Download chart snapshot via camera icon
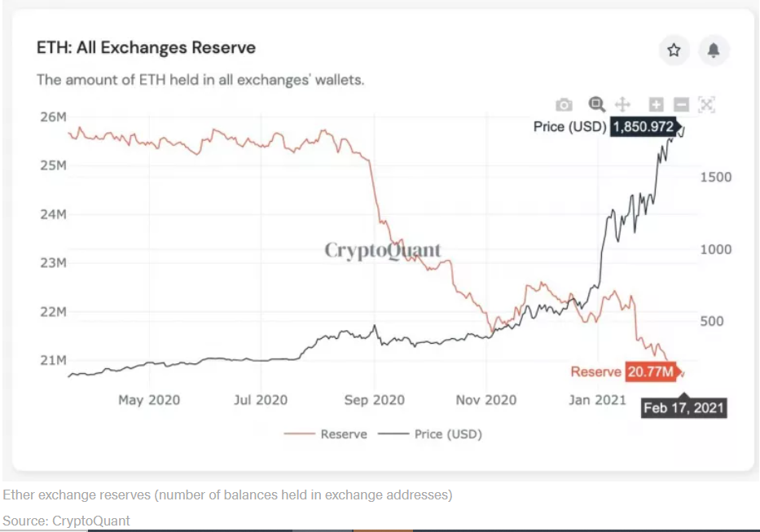This screenshot has width=760, height=532. pos(564,105)
